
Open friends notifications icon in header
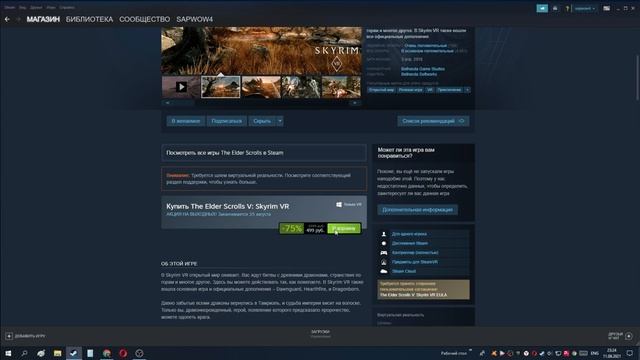(x=555, y=8)
